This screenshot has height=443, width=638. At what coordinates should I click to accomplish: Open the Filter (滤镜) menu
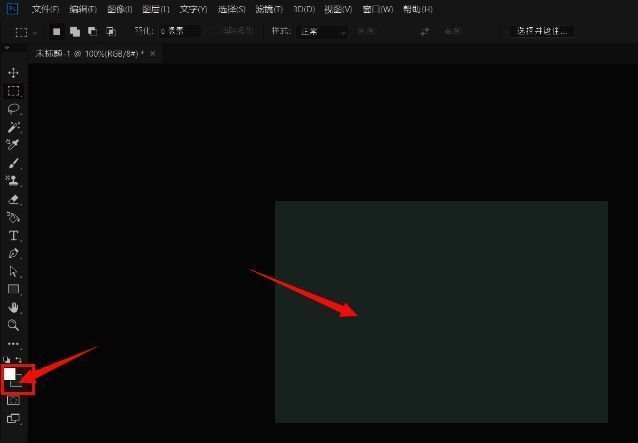(269, 9)
